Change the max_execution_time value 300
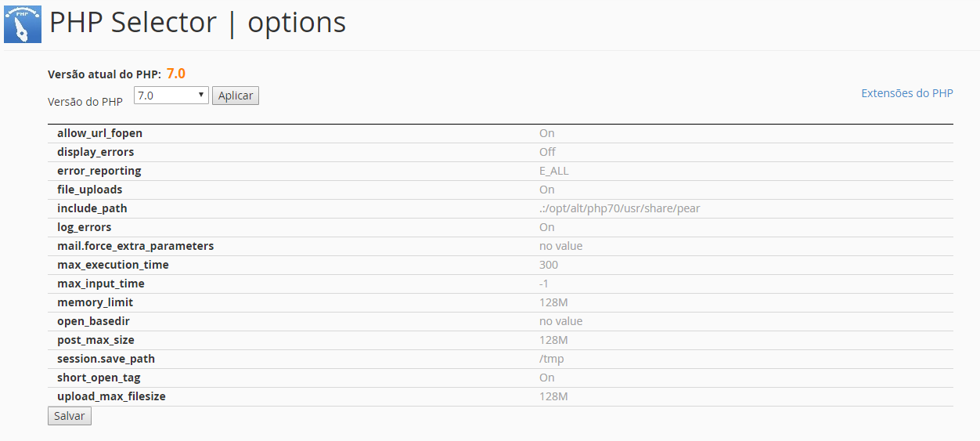980x441 pixels. coord(548,265)
